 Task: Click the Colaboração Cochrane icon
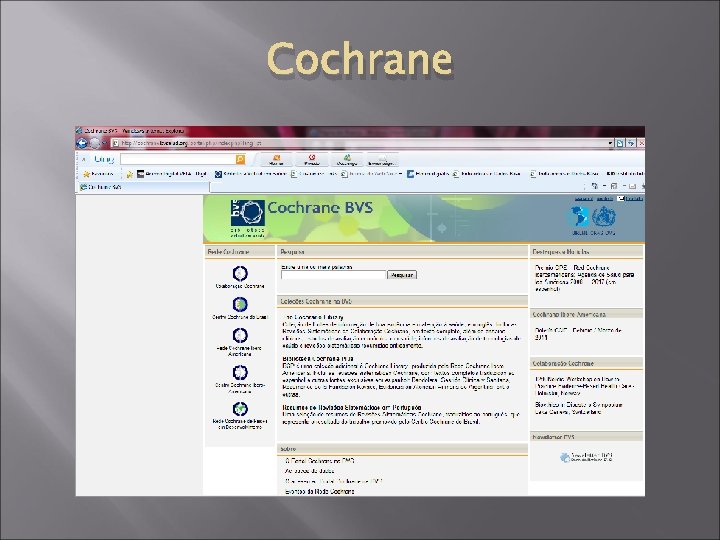pyautogui.click(x=240, y=273)
